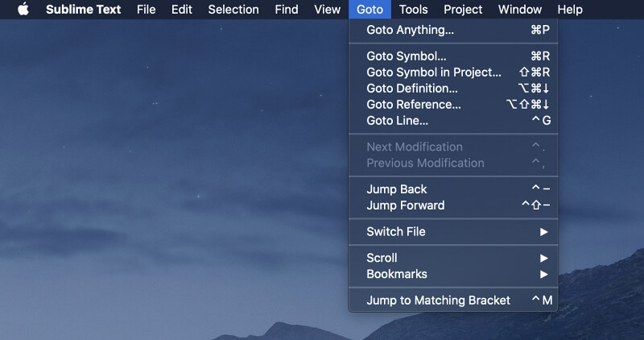Select Goto Line… entry
The width and height of the screenshot is (644, 340).
tap(453, 121)
